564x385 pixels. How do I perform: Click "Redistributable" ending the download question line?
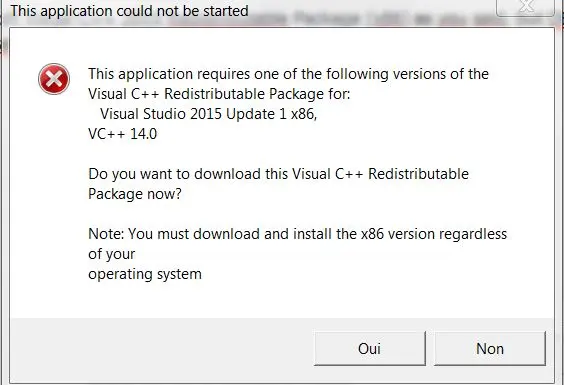(x=418, y=174)
